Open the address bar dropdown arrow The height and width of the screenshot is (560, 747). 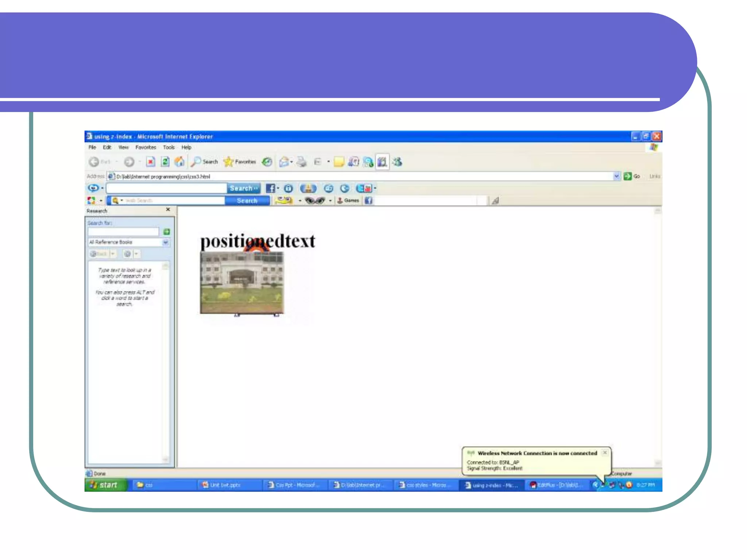[x=616, y=176]
